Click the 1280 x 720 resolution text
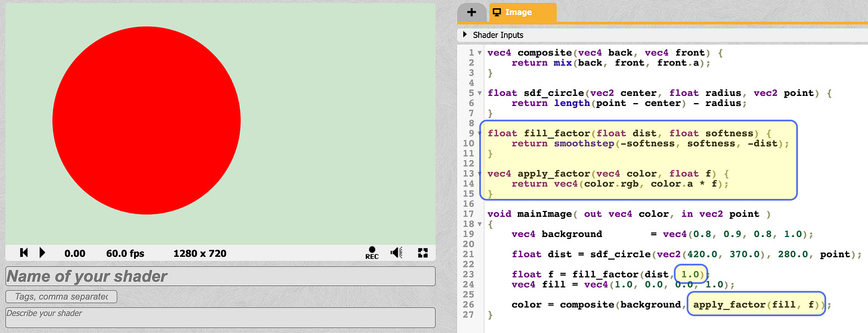 pyautogui.click(x=200, y=253)
